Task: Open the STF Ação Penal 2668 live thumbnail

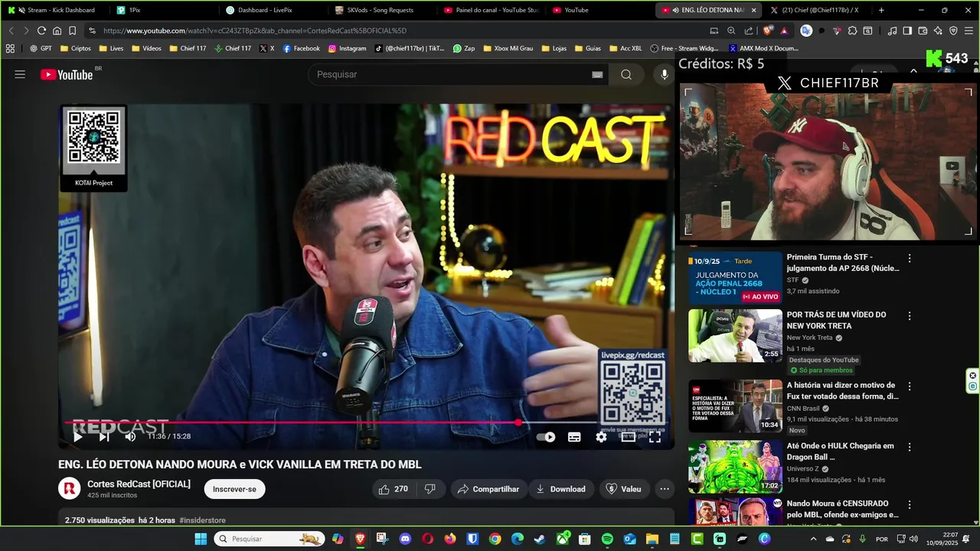Action: coord(735,278)
